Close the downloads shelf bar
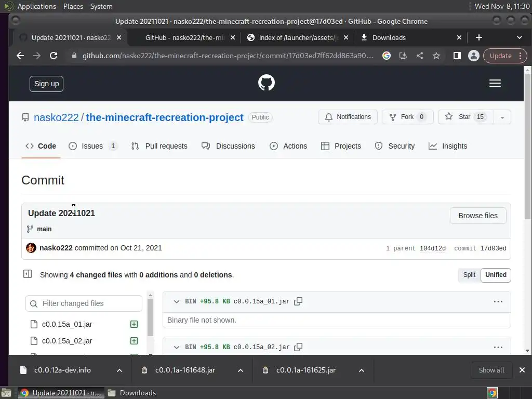The width and height of the screenshot is (532, 399). point(522,370)
